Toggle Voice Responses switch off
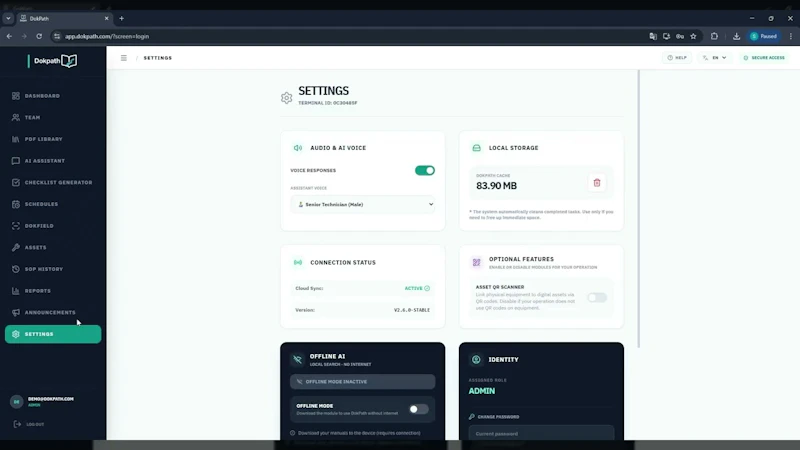This screenshot has height=450, width=800. [x=424, y=170]
